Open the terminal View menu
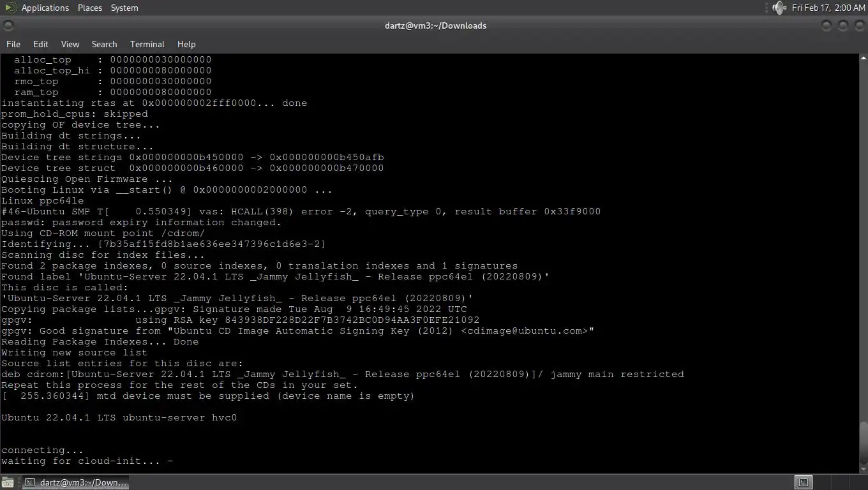Image resolution: width=868 pixels, height=490 pixels. click(70, 44)
